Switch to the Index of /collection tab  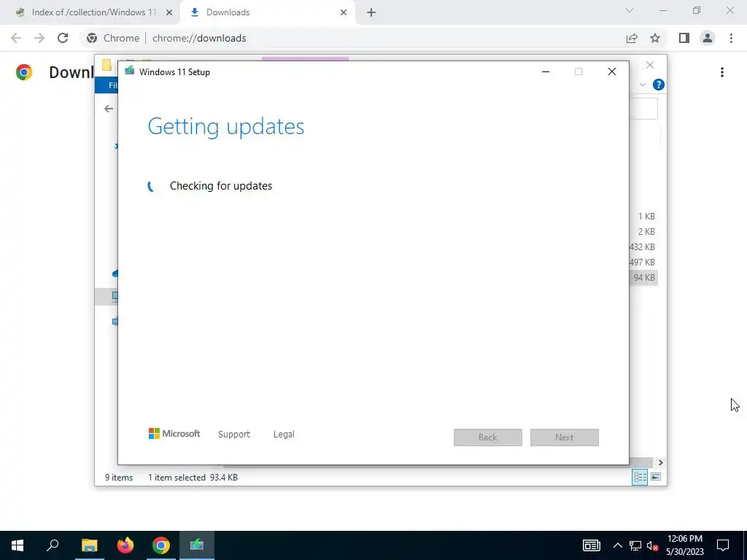point(94,12)
